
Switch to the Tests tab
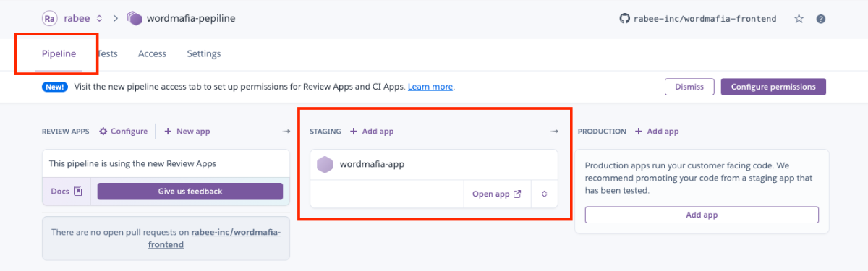[107, 53]
